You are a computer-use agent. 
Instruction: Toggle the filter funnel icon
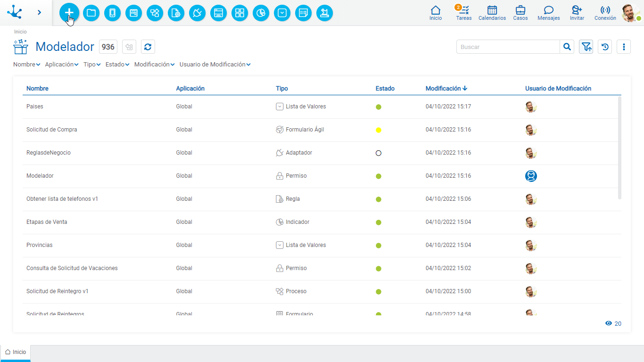pyautogui.click(x=586, y=47)
